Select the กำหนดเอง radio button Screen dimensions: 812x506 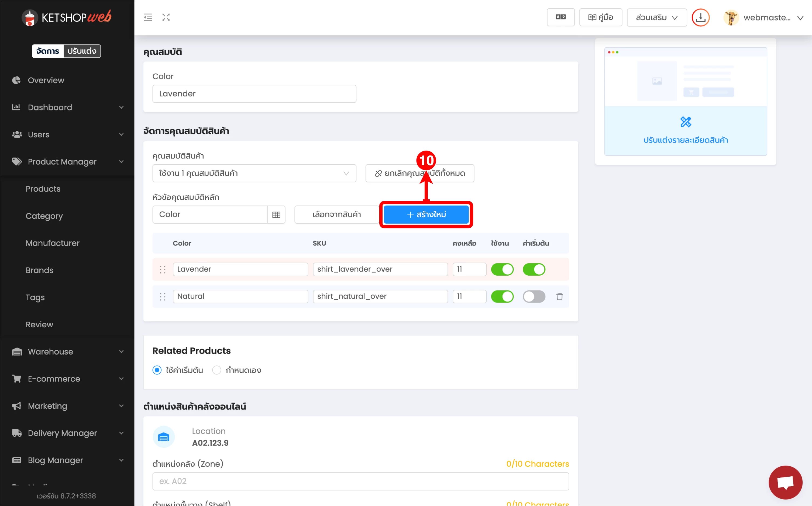[x=217, y=370]
